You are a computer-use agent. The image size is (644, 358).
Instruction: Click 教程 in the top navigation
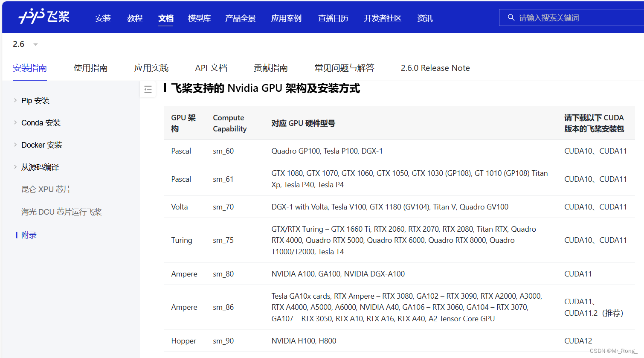pos(135,18)
